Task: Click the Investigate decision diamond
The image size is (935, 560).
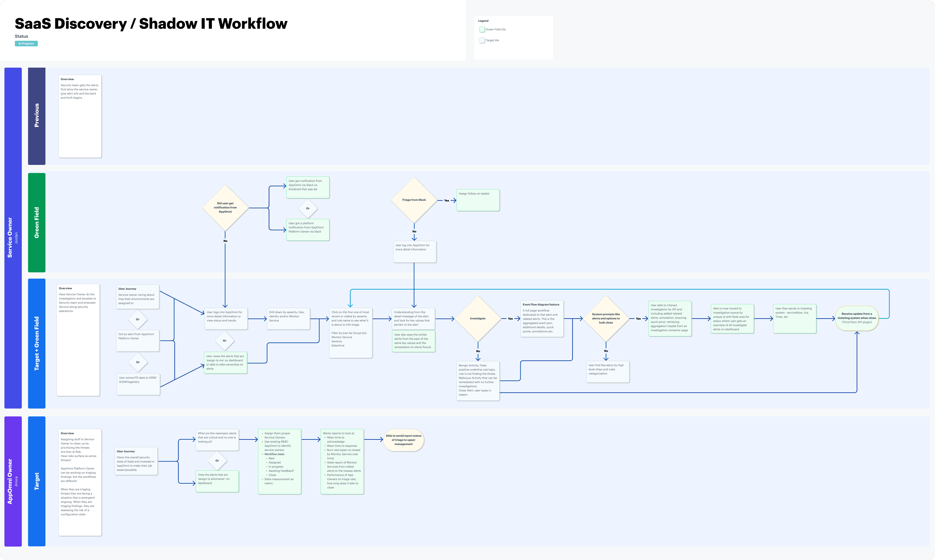Action: [x=478, y=318]
